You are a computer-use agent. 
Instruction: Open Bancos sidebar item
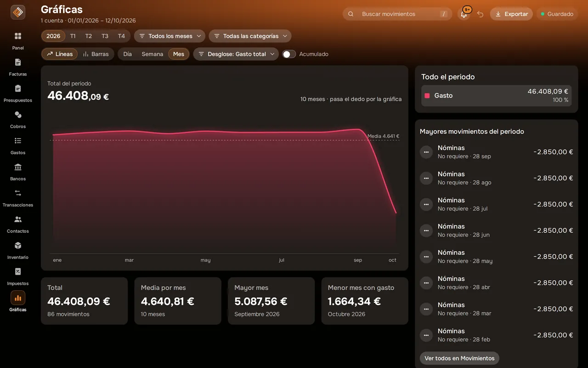point(18,172)
